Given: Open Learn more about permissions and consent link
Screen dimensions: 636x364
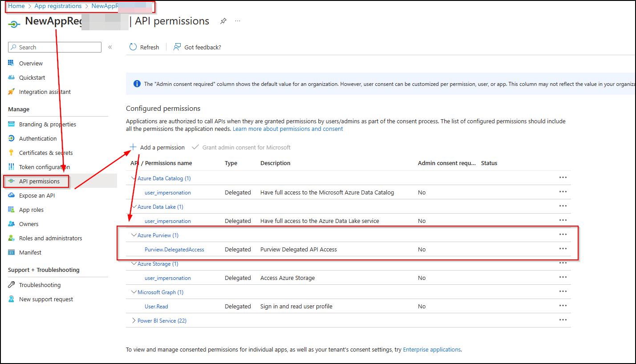Looking at the screenshot, I should coord(288,129).
